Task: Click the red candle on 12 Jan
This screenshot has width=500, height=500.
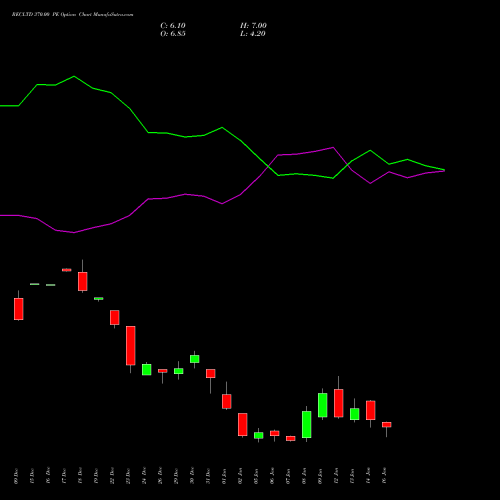Action: 339,403
